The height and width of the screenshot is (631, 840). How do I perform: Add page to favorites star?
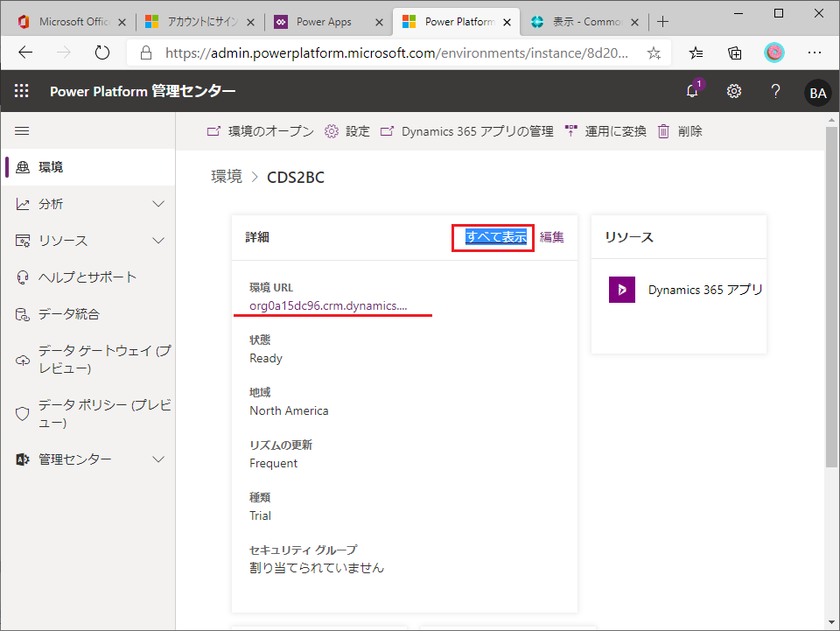click(x=654, y=53)
